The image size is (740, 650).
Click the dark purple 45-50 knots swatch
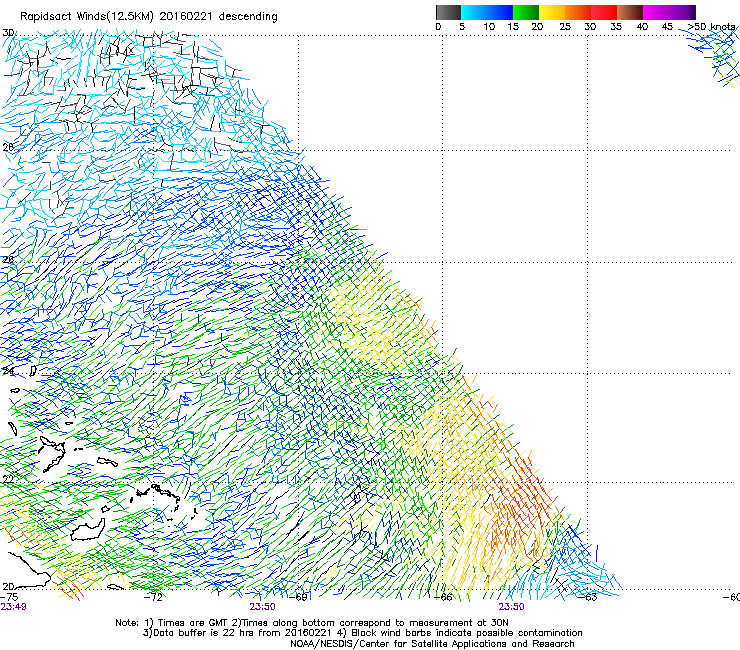(682, 12)
